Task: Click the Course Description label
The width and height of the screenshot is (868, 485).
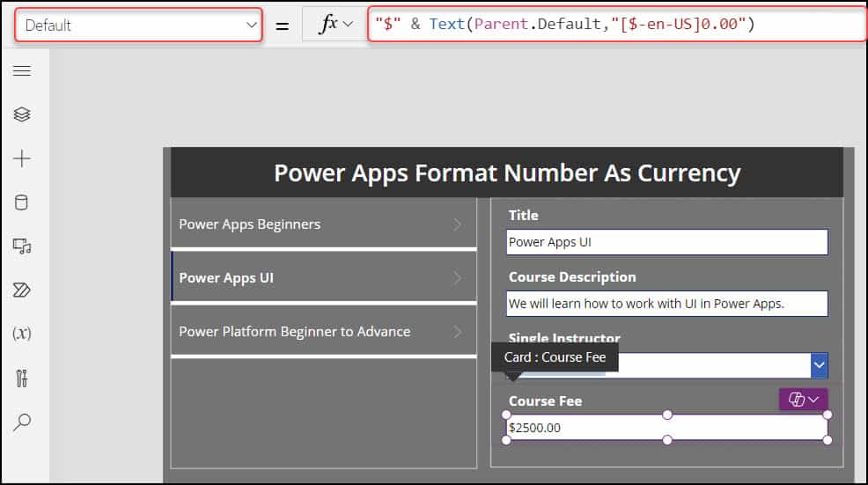Action: pyautogui.click(x=572, y=276)
